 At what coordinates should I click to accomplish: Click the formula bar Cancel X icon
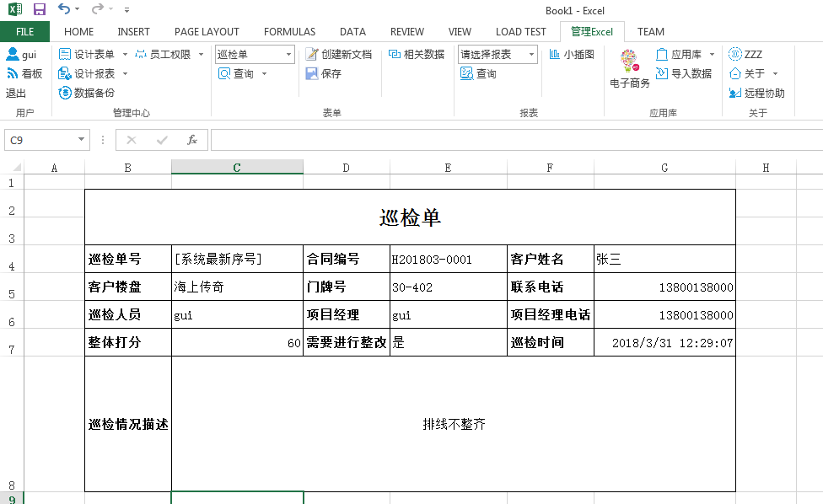pos(132,140)
